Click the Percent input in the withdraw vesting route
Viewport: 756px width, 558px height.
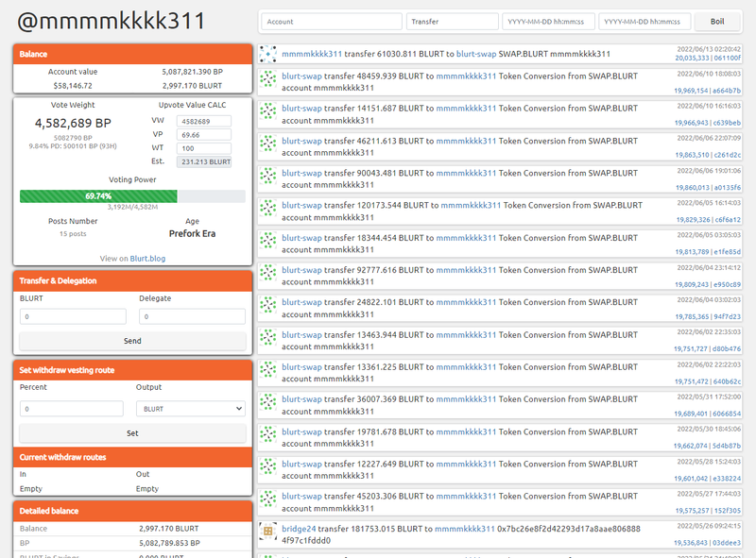tap(72, 409)
